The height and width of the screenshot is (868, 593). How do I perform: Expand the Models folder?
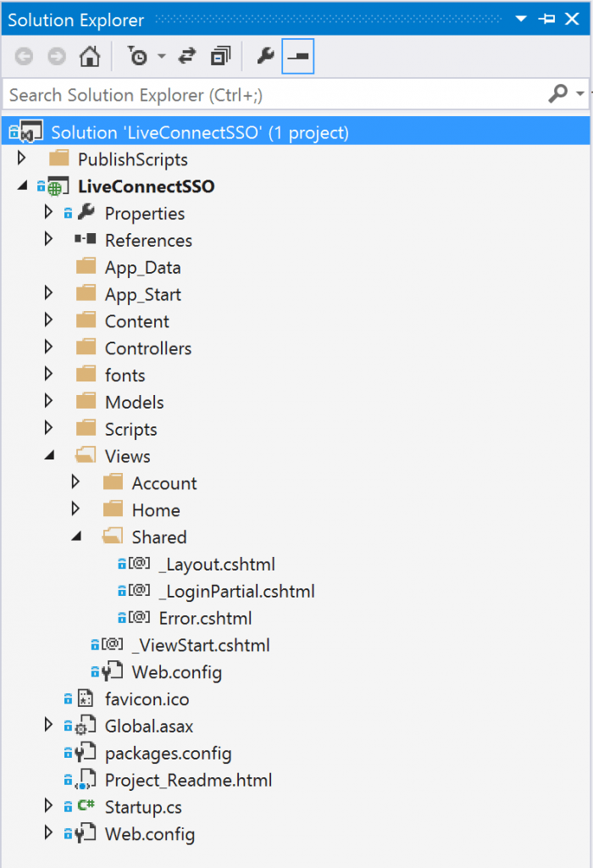click(48, 401)
